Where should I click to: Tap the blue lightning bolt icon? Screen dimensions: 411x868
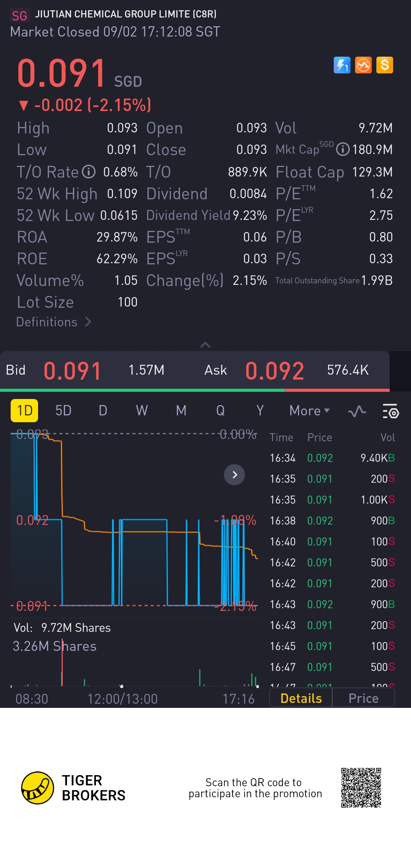pyautogui.click(x=342, y=65)
